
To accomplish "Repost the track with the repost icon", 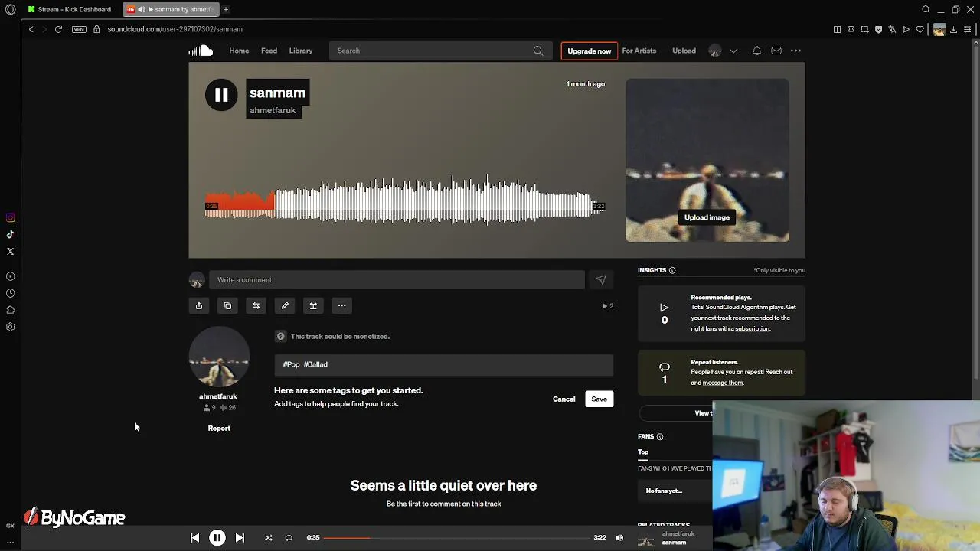I will 256,306.
